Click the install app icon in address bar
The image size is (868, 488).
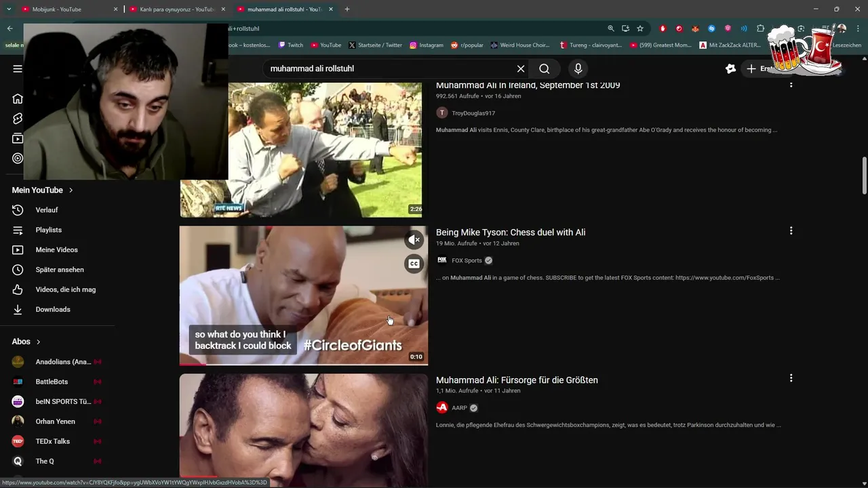[625, 28]
